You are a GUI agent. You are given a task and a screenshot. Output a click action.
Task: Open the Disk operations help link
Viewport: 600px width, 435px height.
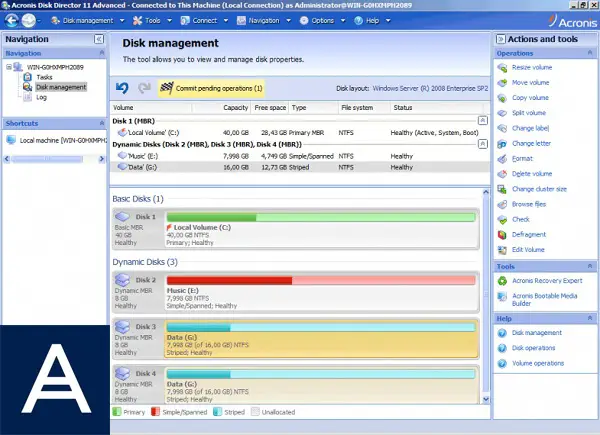point(533,348)
